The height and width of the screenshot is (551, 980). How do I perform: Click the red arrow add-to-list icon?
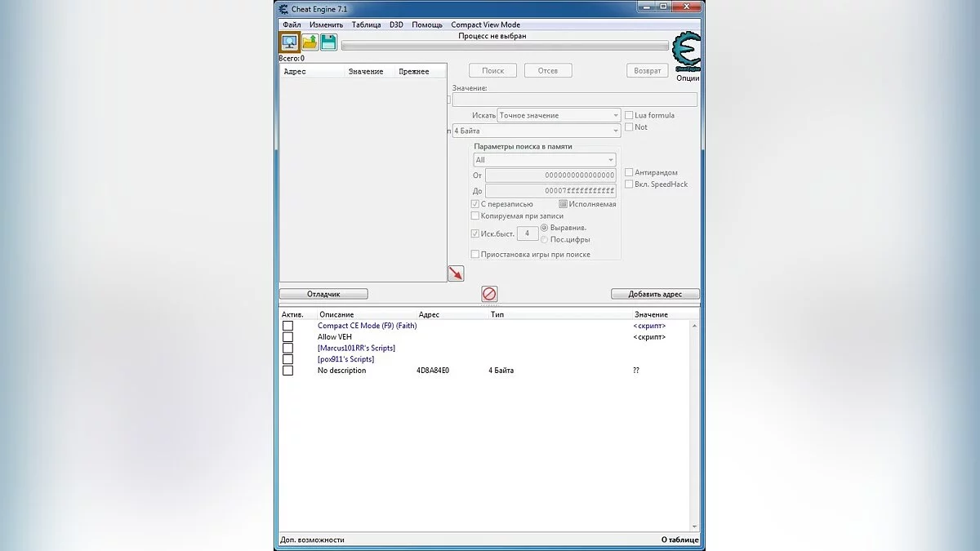point(456,273)
